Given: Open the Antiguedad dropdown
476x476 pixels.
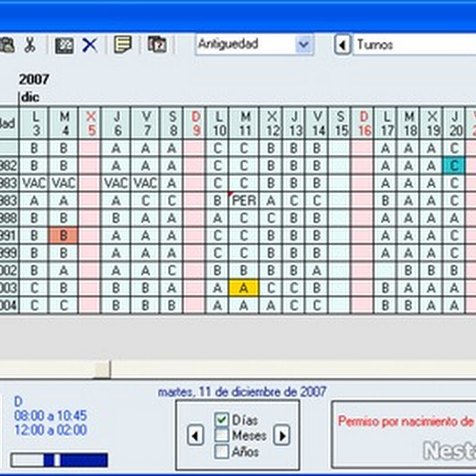Looking at the screenshot, I should pyautogui.click(x=304, y=45).
